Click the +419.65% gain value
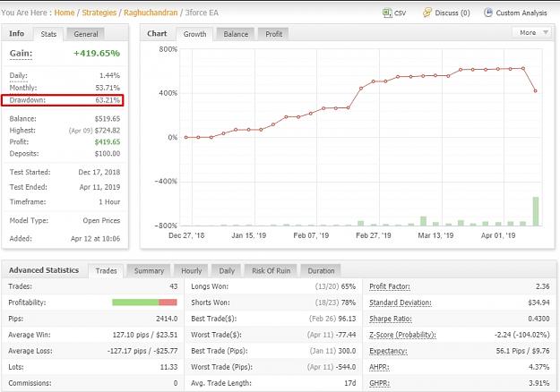The height and width of the screenshot is (392, 560). 97,54
